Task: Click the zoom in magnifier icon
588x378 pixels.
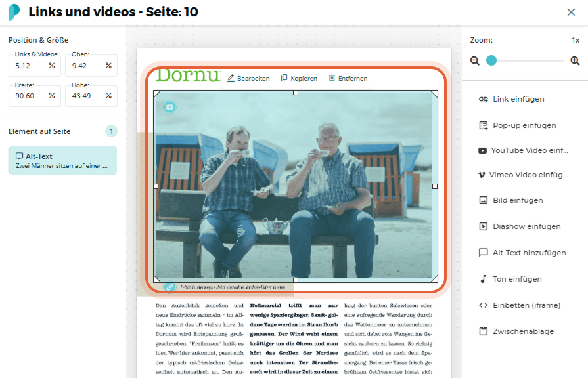Action: click(575, 60)
